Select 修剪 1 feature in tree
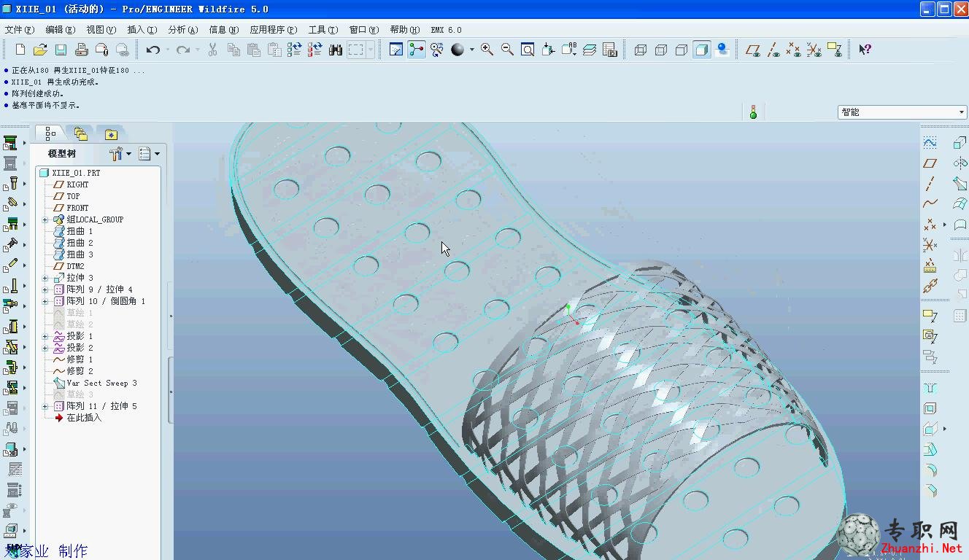The height and width of the screenshot is (560, 969). click(x=74, y=359)
